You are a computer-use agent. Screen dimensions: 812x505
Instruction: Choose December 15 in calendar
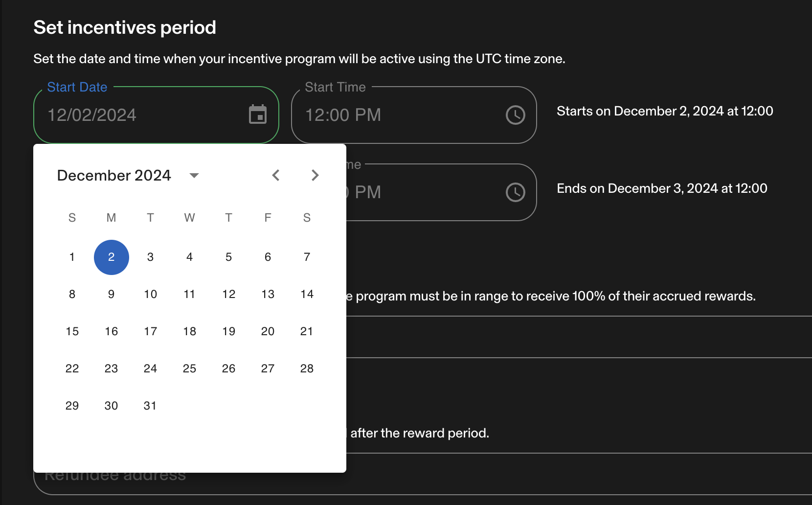coord(72,331)
